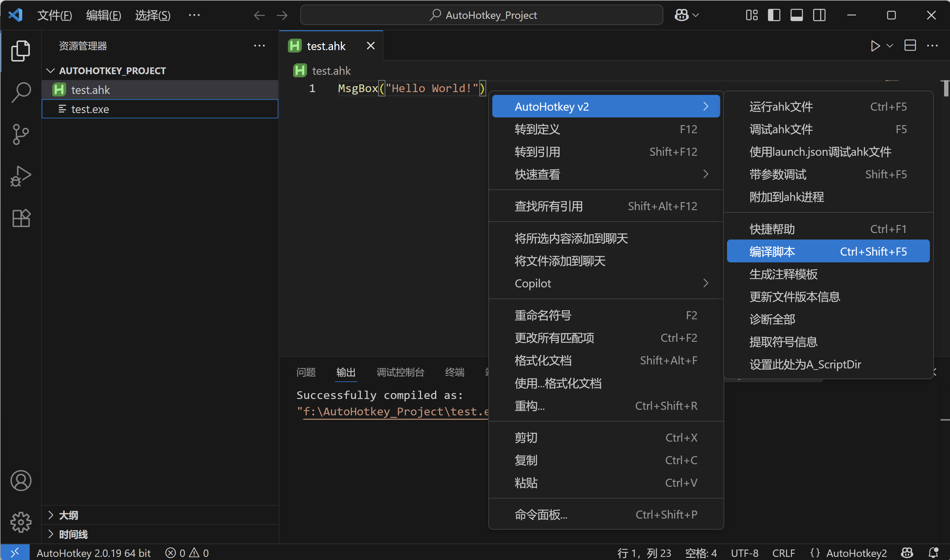Select 重命名符号 in context menu

[x=606, y=315]
